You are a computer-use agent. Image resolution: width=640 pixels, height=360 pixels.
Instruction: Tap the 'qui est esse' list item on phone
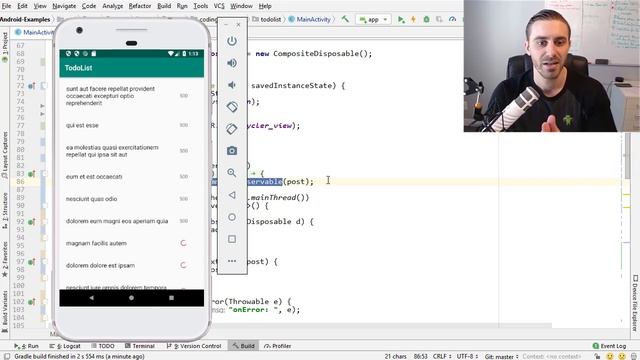coord(131,125)
